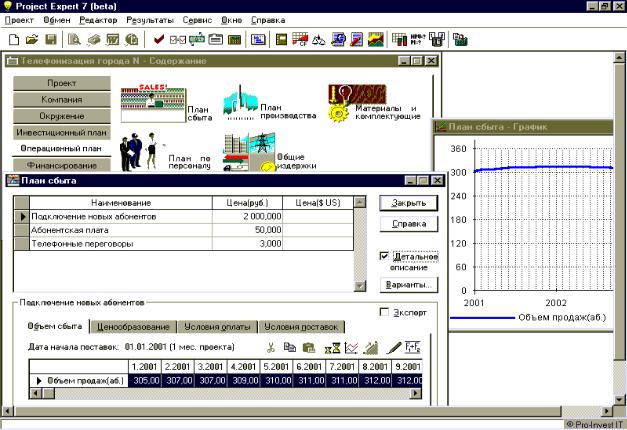This screenshot has width=627, height=430.
Task: Open the Окно menu
Action: coord(232,20)
